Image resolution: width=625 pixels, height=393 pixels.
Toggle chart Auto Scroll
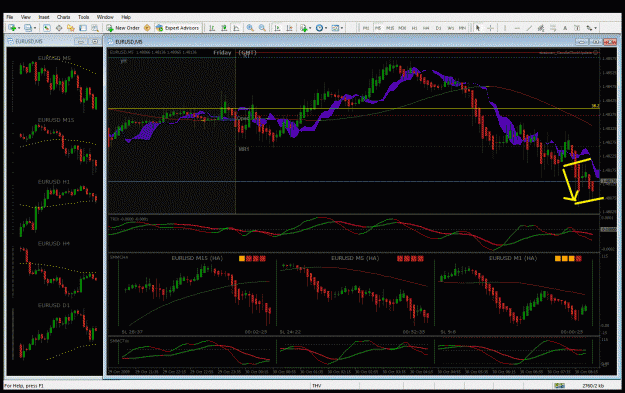pyautogui.click(x=277, y=28)
